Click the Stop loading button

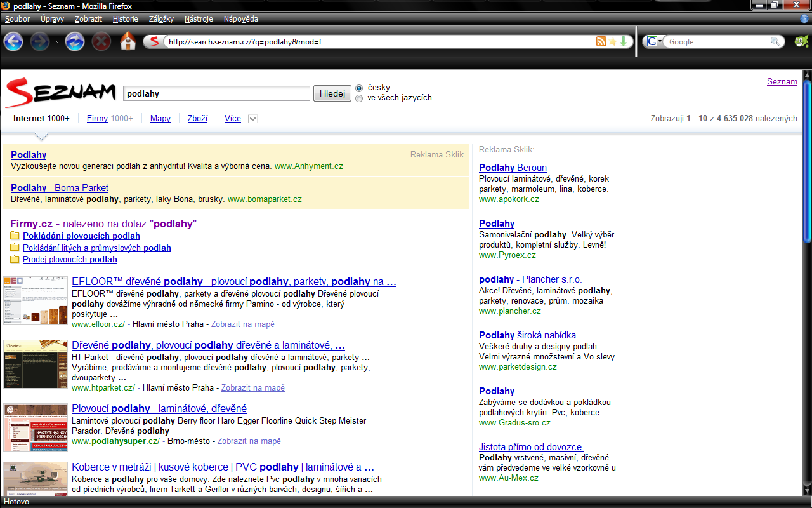pos(101,42)
